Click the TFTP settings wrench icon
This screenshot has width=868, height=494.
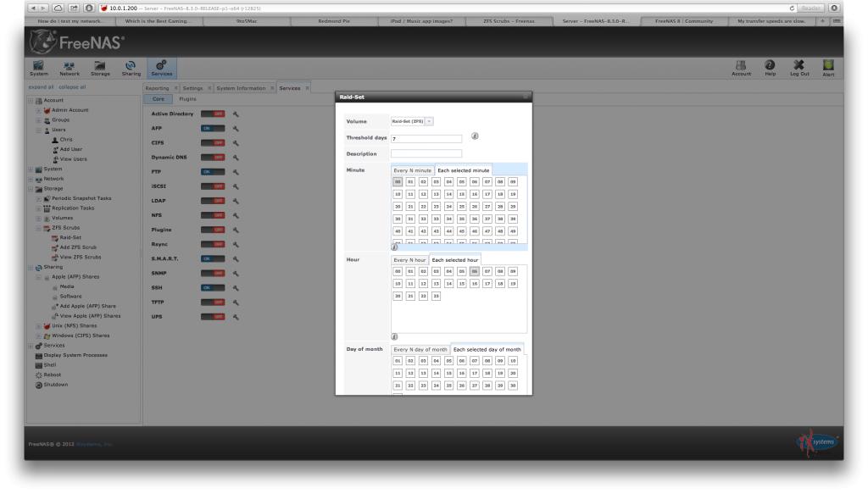pos(236,303)
